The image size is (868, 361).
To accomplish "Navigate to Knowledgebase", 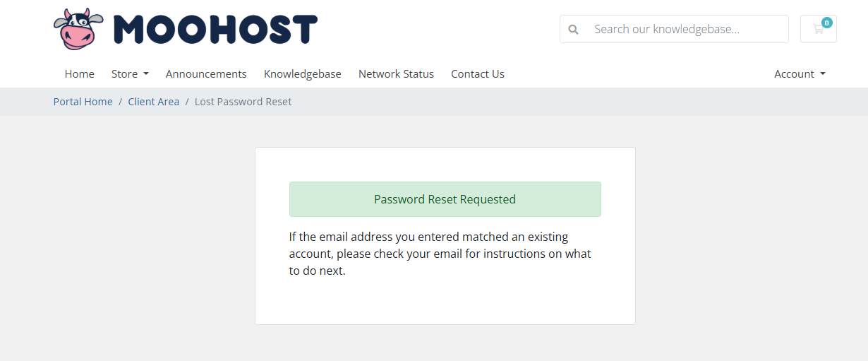I will (x=303, y=73).
